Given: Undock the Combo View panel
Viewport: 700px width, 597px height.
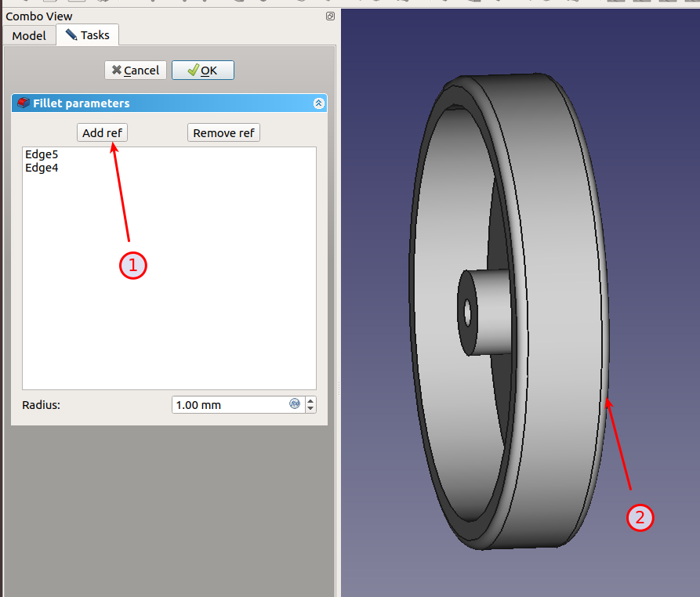Looking at the screenshot, I should tap(330, 16).
